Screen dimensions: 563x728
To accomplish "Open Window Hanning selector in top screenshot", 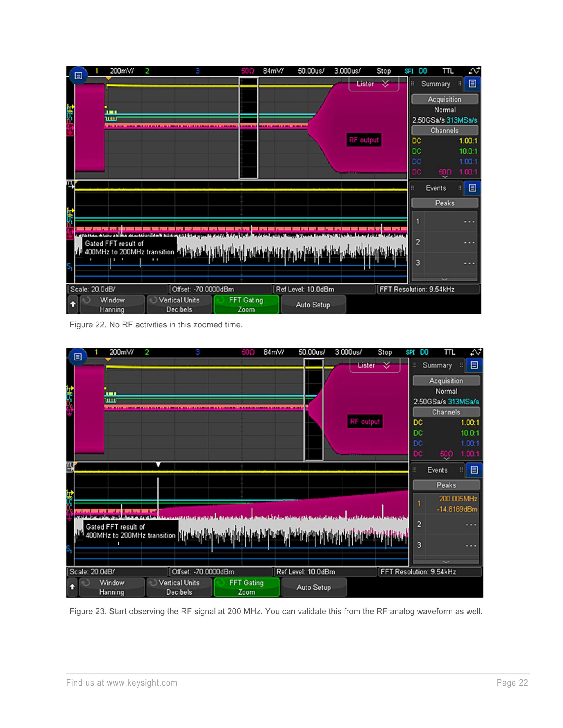I will [x=112, y=304].
